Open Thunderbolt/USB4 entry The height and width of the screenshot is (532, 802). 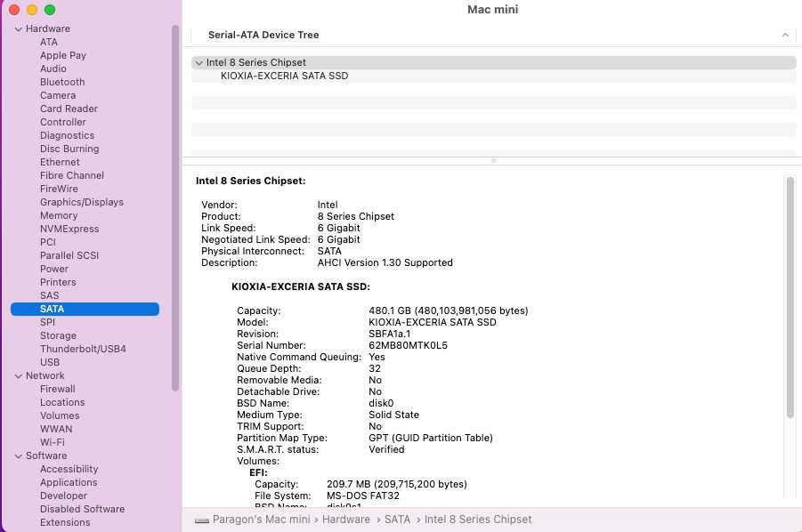(83, 349)
